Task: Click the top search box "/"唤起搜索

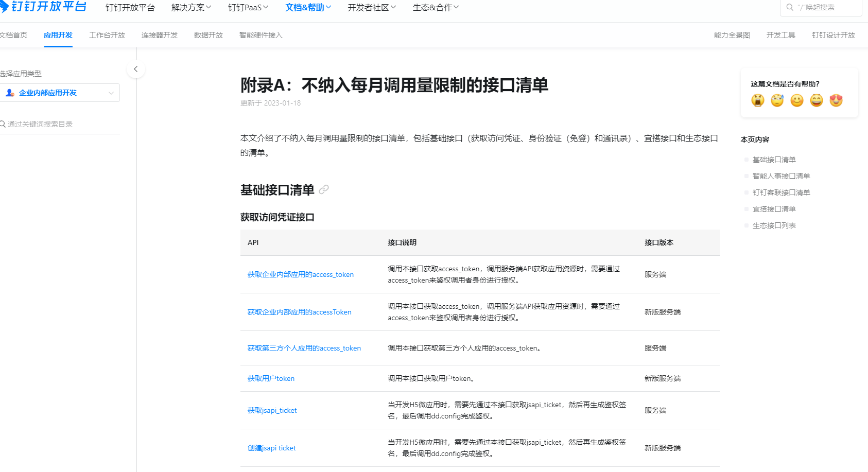Action: [x=821, y=7]
